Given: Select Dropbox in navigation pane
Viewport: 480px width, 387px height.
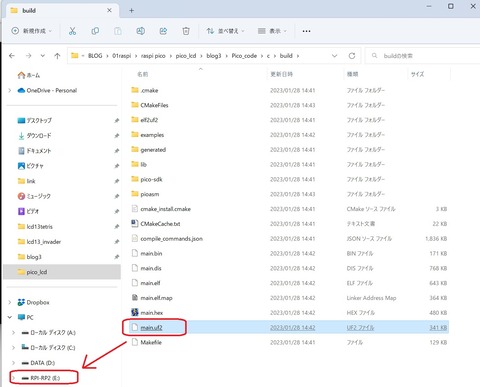Looking at the screenshot, I should click(33, 302).
